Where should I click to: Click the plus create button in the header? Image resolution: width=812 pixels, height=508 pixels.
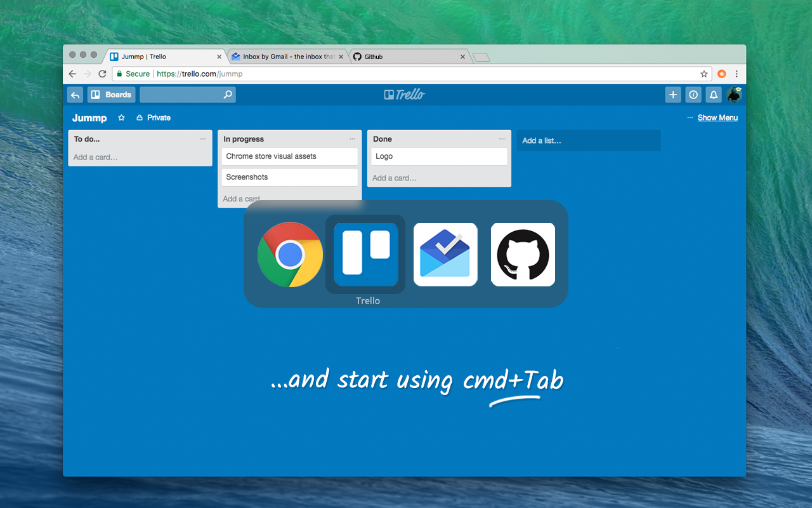(x=673, y=95)
